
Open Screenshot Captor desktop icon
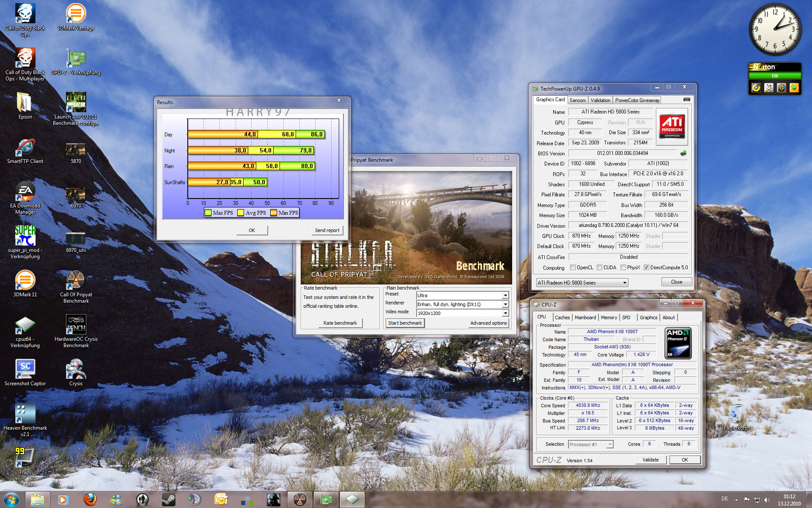[25, 373]
